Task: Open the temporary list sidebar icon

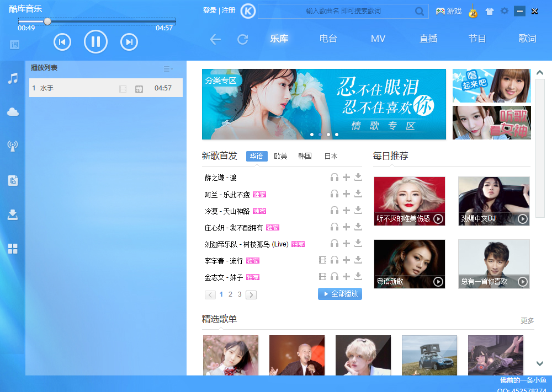Action: click(13, 180)
